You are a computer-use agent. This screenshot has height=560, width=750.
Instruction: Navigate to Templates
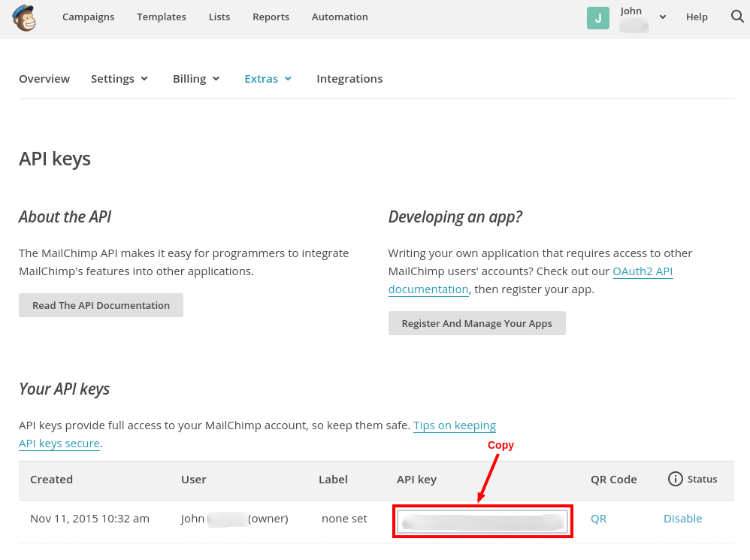[161, 17]
